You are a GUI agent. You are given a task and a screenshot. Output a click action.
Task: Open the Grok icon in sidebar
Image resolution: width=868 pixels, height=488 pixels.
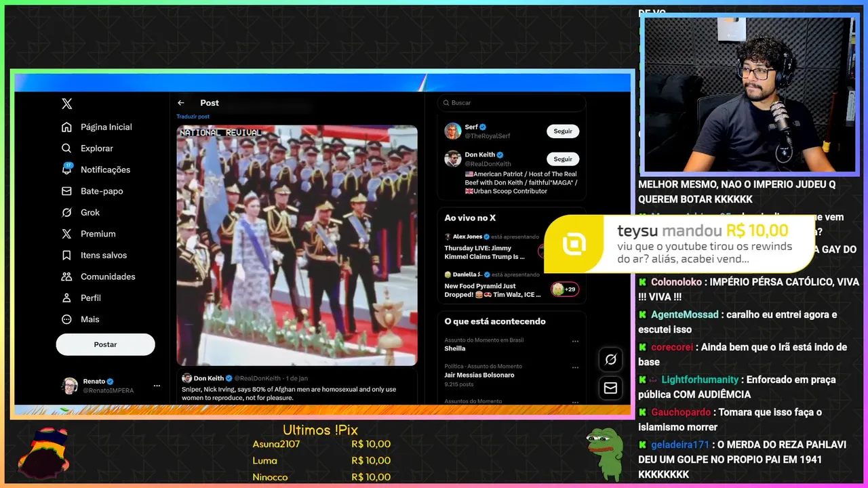point(66,212)
